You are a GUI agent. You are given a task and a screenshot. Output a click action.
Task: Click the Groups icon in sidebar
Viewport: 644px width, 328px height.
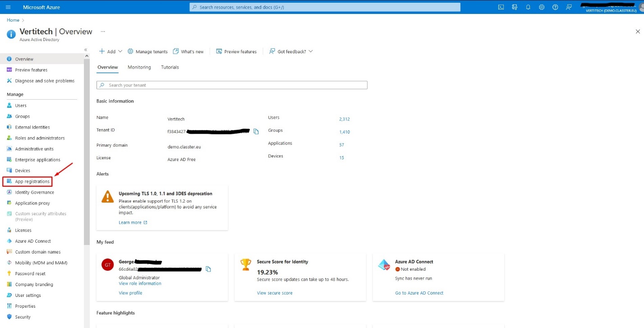tap(9, 116)
